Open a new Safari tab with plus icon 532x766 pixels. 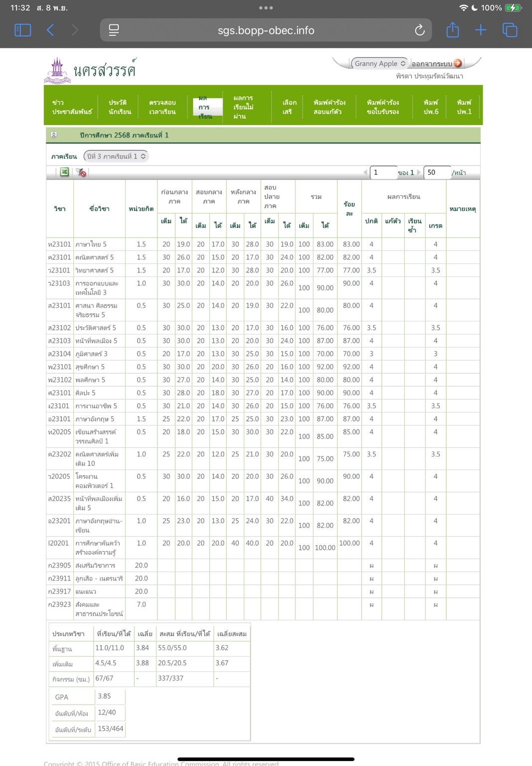481,30
